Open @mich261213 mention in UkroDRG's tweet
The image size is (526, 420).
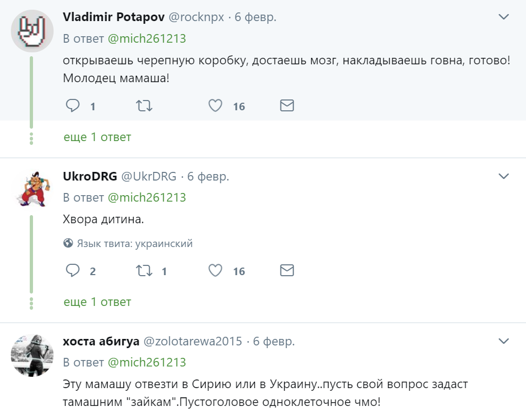point(147,197)
